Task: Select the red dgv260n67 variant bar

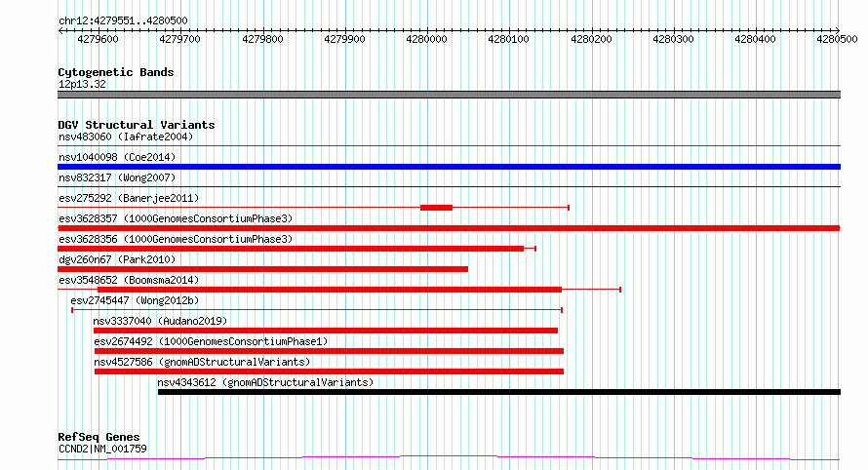Action: tap(263, 269)
